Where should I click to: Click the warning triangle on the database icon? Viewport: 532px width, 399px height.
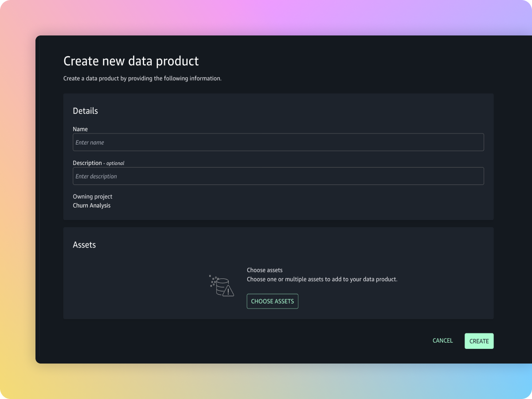pyautogui.click(x=228, y=292)
